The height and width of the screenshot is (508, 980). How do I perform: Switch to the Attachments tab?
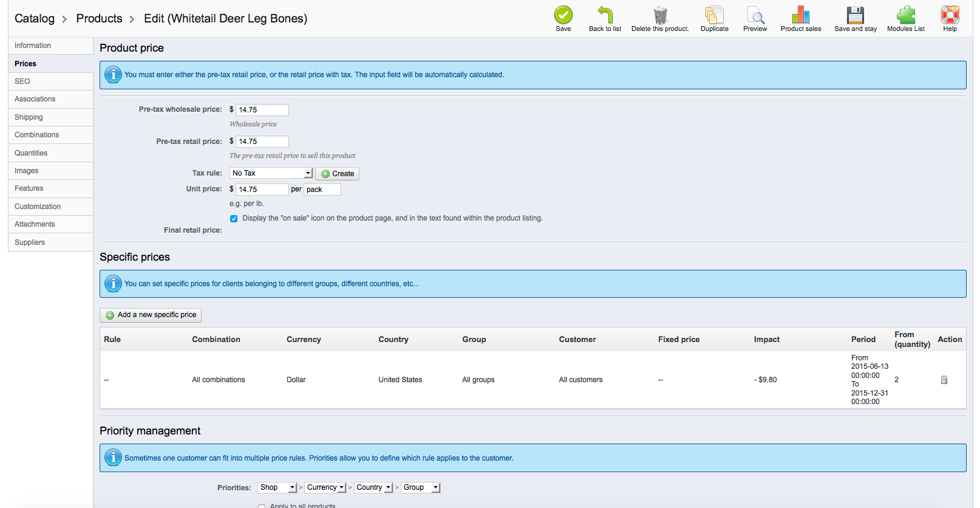(50, 224)
